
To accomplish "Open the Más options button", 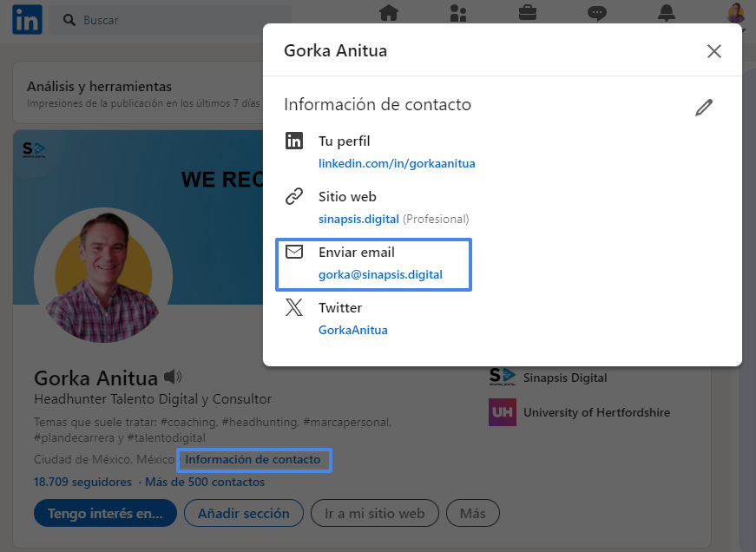I will click(473, 514).
